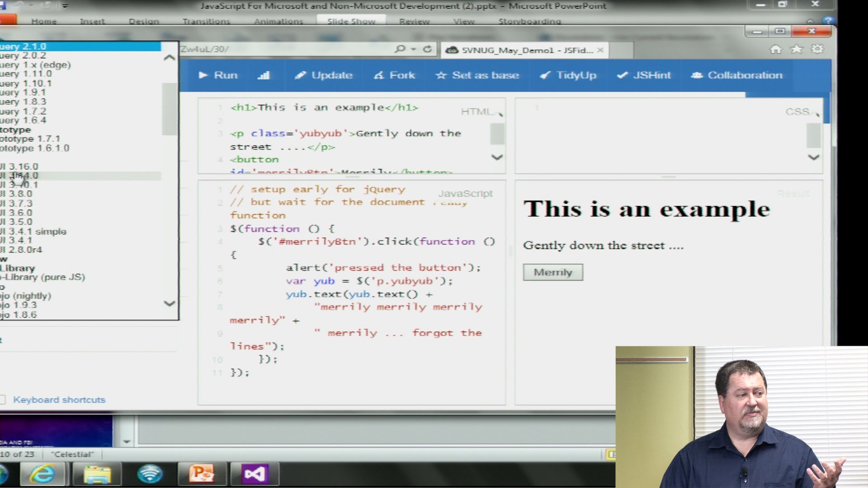Select the Slide Show ribbon tab

tap(351, 21)
